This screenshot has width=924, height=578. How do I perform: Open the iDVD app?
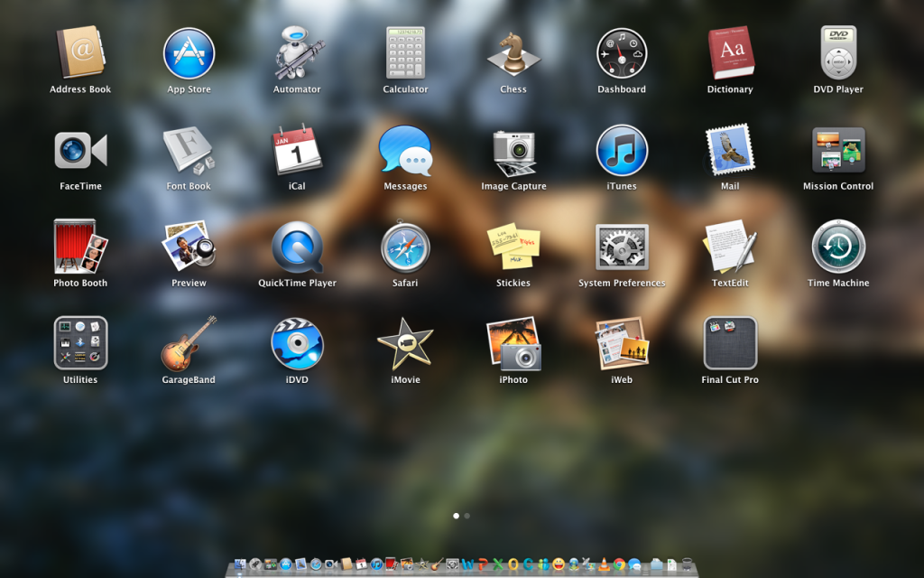click(297, 343)
